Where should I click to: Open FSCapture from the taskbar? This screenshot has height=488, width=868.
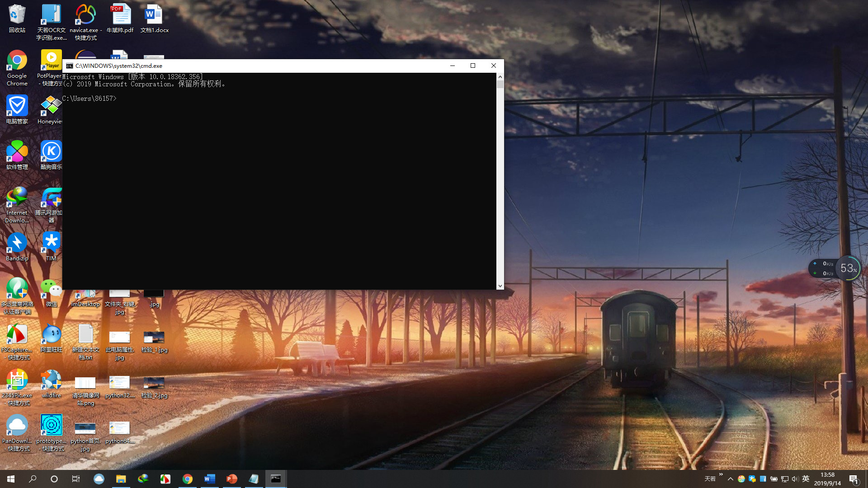click(165, 479)
